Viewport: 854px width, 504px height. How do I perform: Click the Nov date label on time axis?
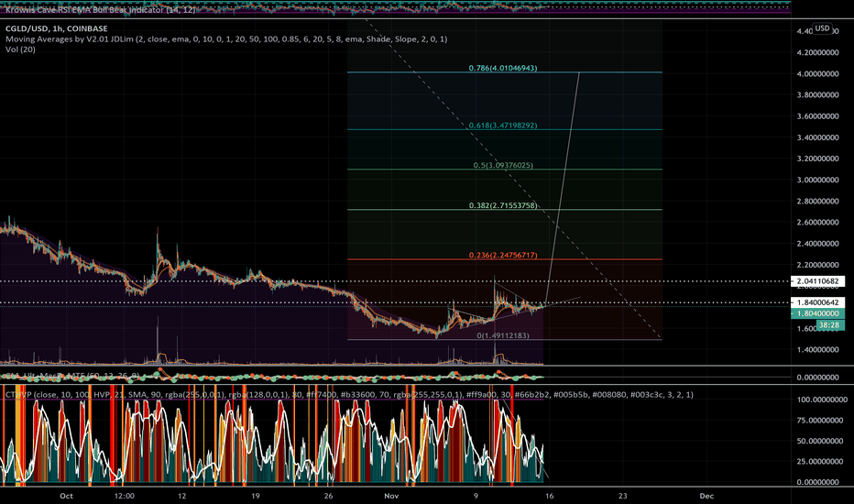pyautogui.click(x=391, y=496)
